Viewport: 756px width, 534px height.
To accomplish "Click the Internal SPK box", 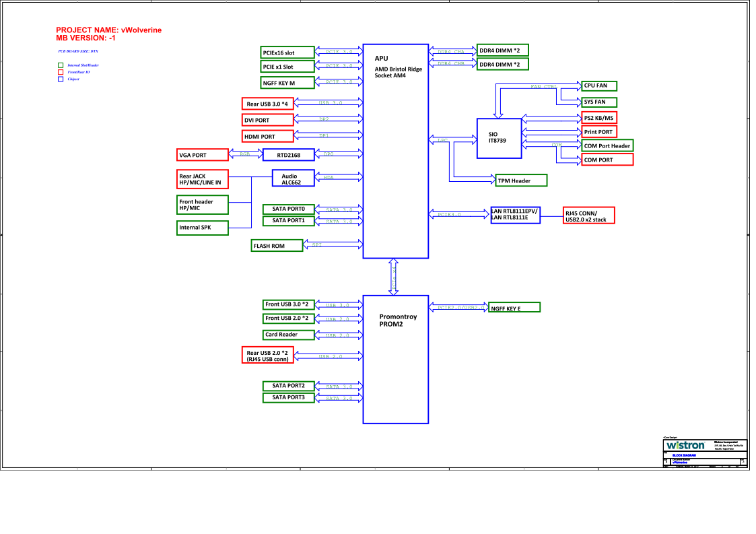I will click(203, 227).
